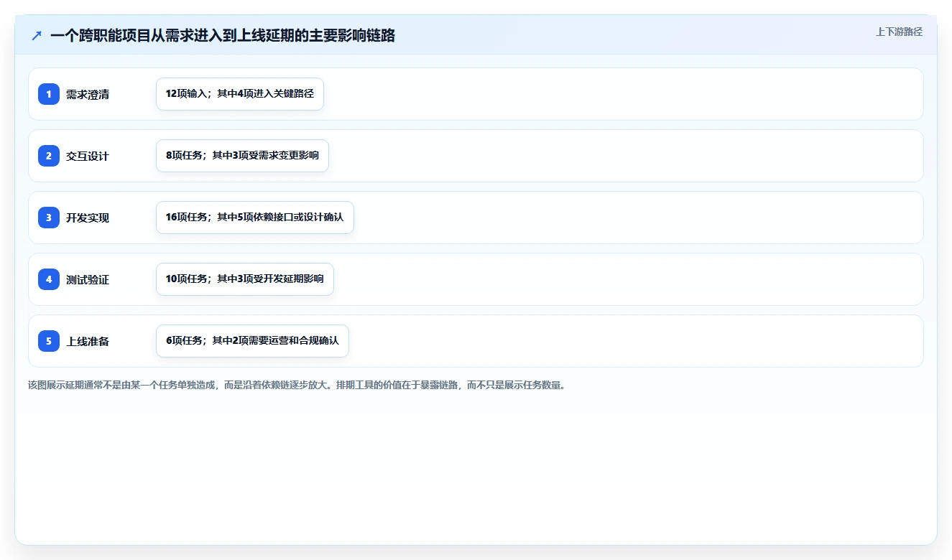Open the 8项任务;其中3项受需求变更影响 chip
Image resolution: width=952 pixels, height=560 pixels.
tap(242, 156)
